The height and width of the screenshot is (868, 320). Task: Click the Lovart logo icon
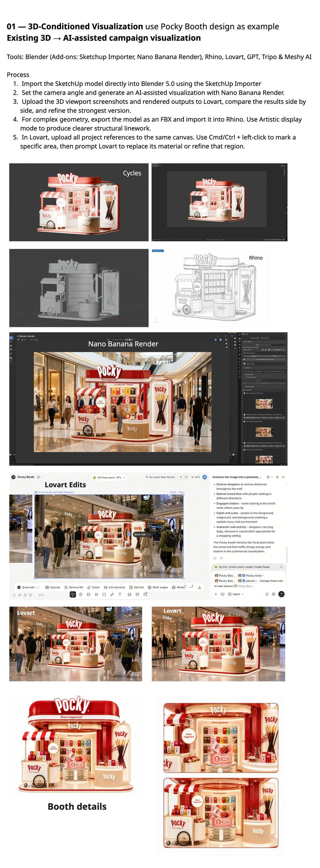click(x=13, y=477)
